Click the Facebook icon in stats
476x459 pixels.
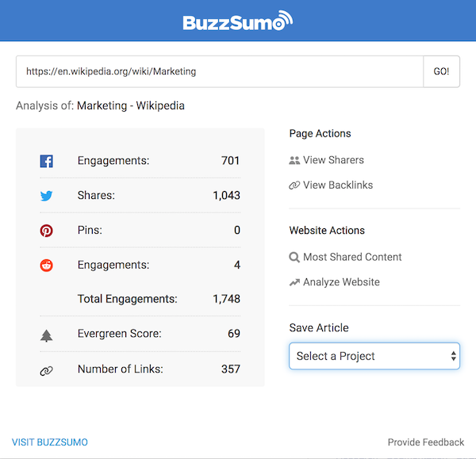click(46, 161)
